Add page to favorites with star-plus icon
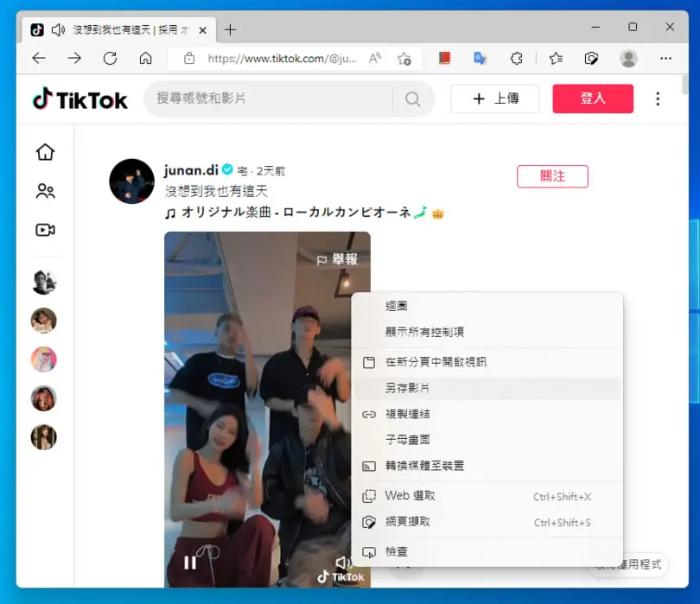The image size is (700, 604). pos(404,59)
